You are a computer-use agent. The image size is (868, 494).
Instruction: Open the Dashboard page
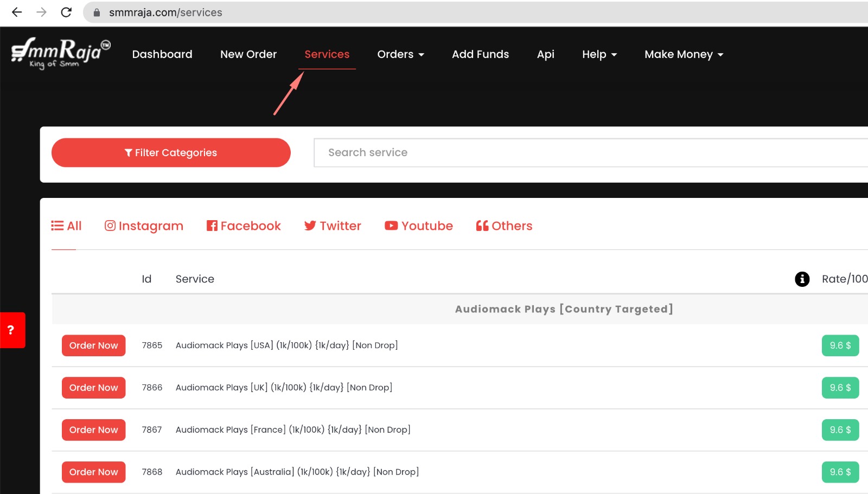pos(162,54)
